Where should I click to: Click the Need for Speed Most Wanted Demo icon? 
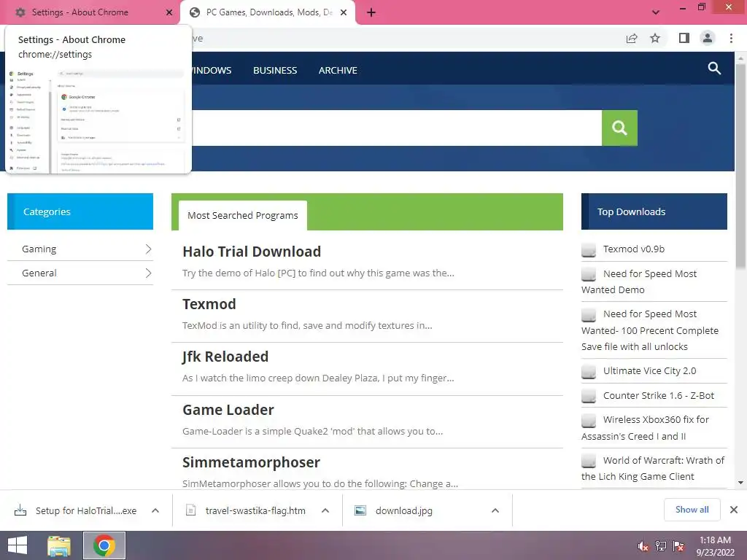tap(589, 274)
